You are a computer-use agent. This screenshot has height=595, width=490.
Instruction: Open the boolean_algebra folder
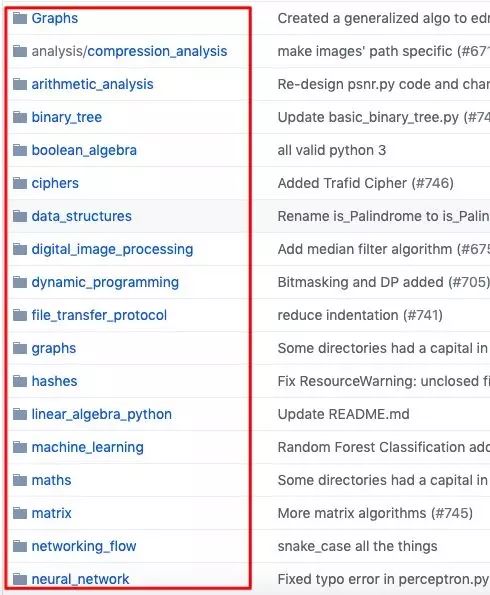coord(84,150)
